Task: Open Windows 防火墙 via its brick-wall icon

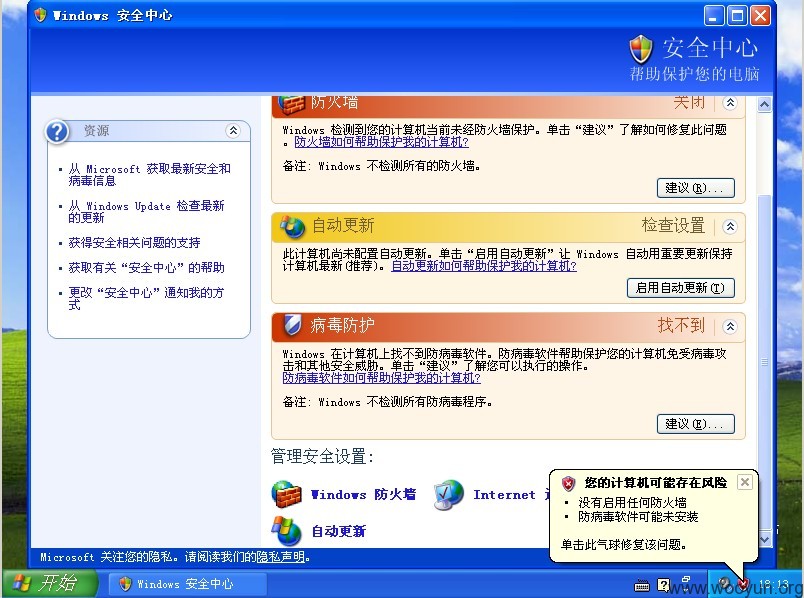Action: (286, 494)
